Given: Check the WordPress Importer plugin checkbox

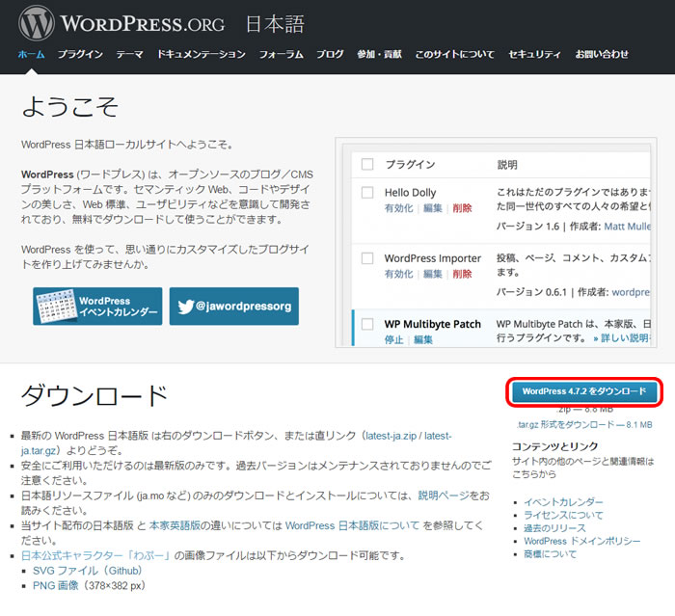Looking at the screenshot, I should coord(367,258).
